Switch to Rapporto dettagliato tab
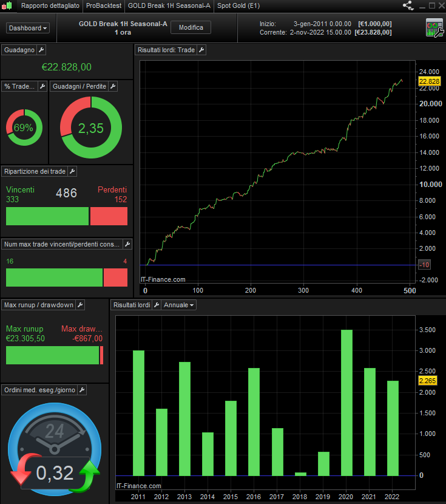 click(50, 6)
